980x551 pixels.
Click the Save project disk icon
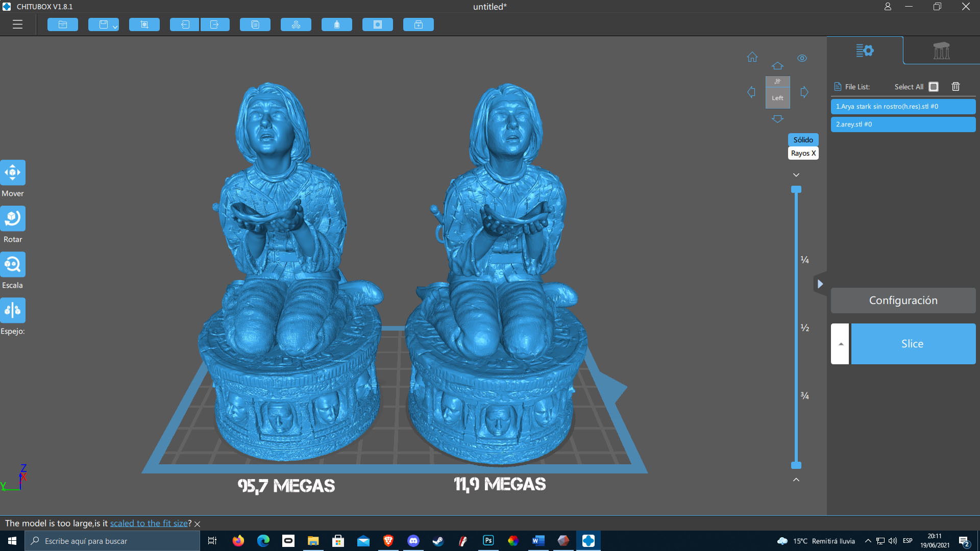click(x=103, y=24)
